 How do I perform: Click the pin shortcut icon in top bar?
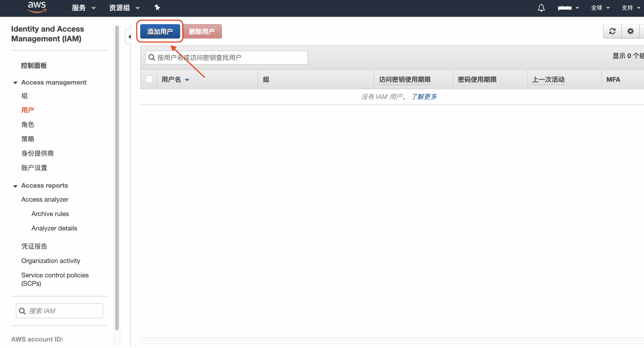pos(157,7)
